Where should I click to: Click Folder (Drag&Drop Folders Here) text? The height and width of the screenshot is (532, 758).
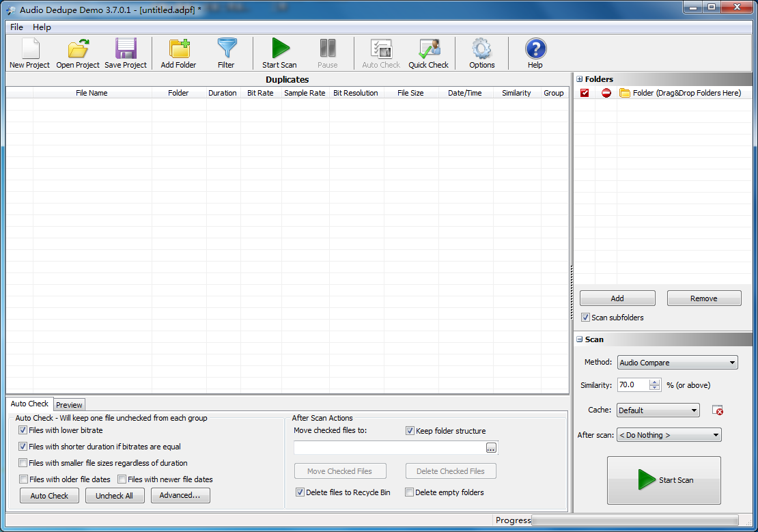point(687,93)
